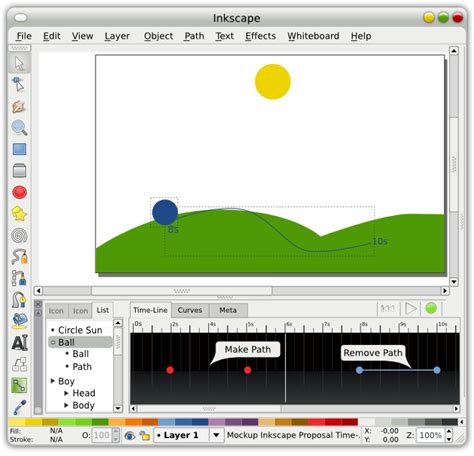474x456 pixels.
Task: Rewind timeline to start
Action: pos(388,309)
